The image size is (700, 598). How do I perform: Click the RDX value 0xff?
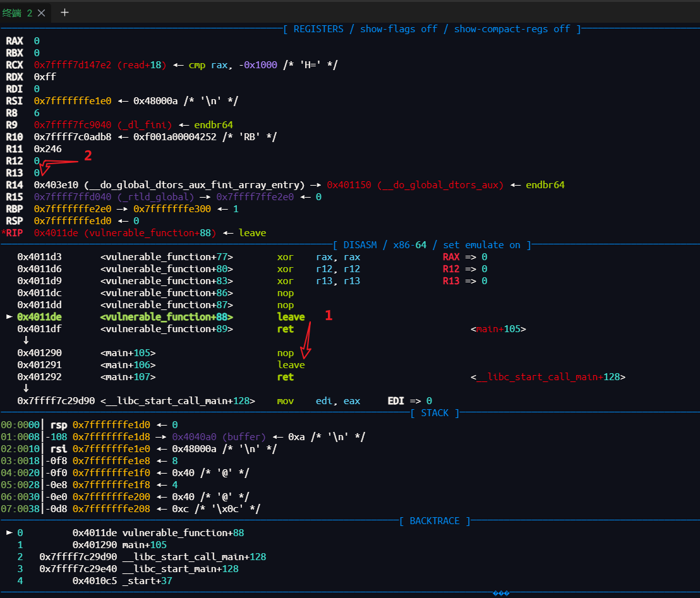click(45, 77)
